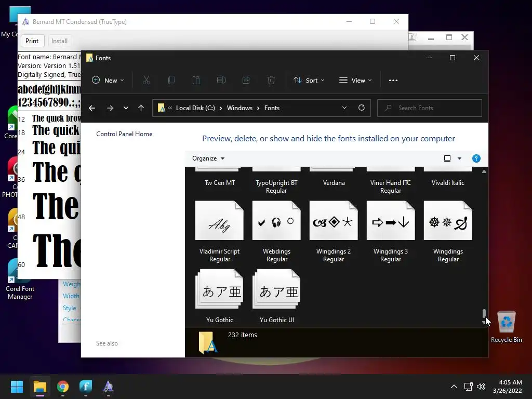Open view options dropdown arrow near help
The width and height of the screenshot is (532, 399).
[x=459, y=158]
